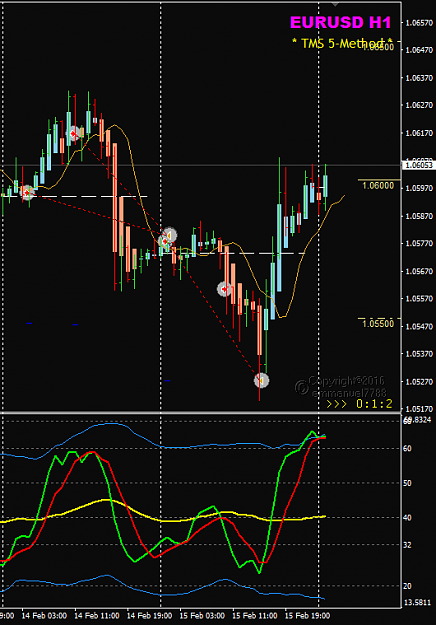Select the trade marker on the 14 Feb 11:00 high candles
The width and height of the screenshot is (436, 625).
click(74, 134)
